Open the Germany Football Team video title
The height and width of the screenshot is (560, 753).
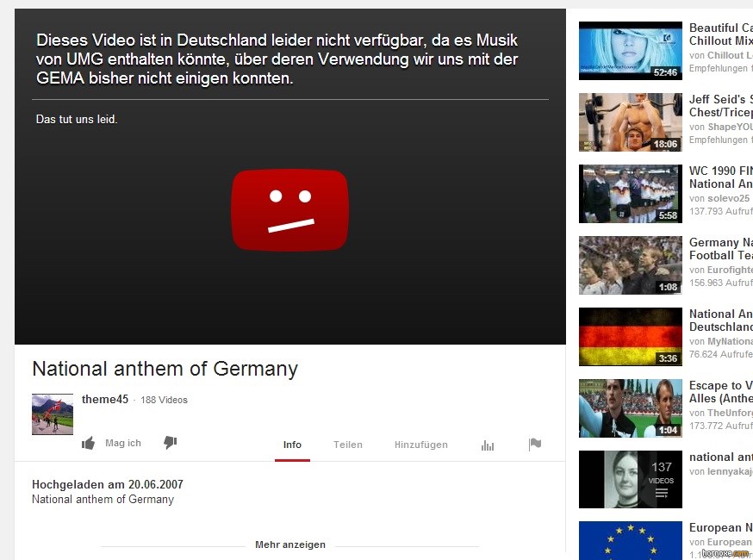pos(721,249)
